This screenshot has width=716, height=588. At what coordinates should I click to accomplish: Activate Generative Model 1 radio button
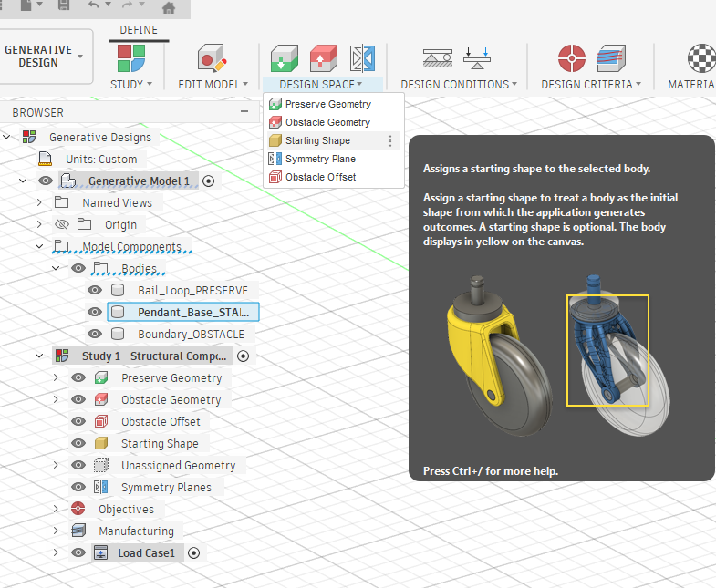point(208,181)
